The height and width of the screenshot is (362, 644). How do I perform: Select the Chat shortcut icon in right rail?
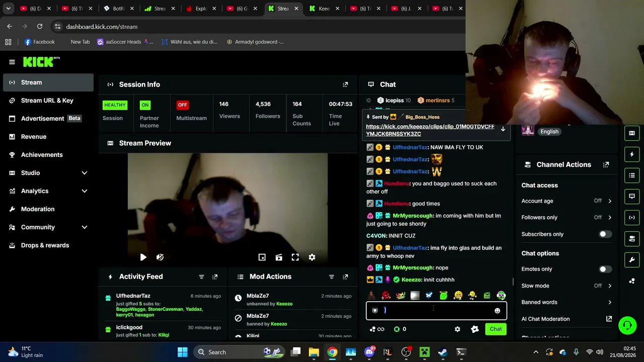pos(632,197)
